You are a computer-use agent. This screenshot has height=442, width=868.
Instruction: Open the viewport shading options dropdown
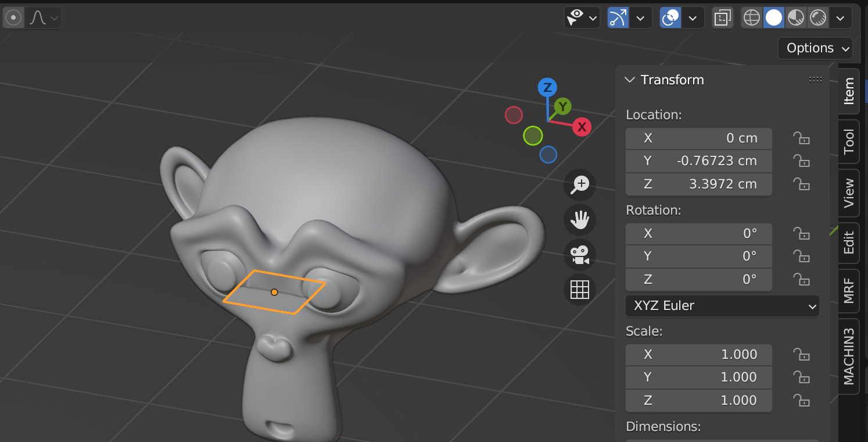[840, 18]
